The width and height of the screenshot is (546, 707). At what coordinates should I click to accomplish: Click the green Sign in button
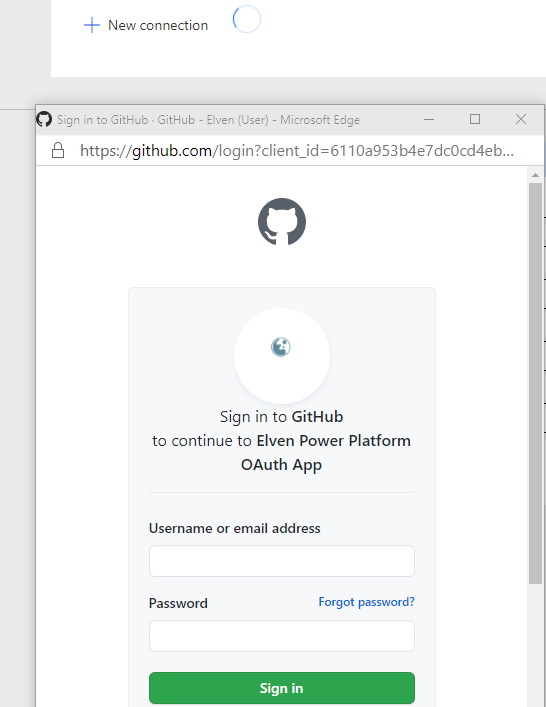point(282,688)
